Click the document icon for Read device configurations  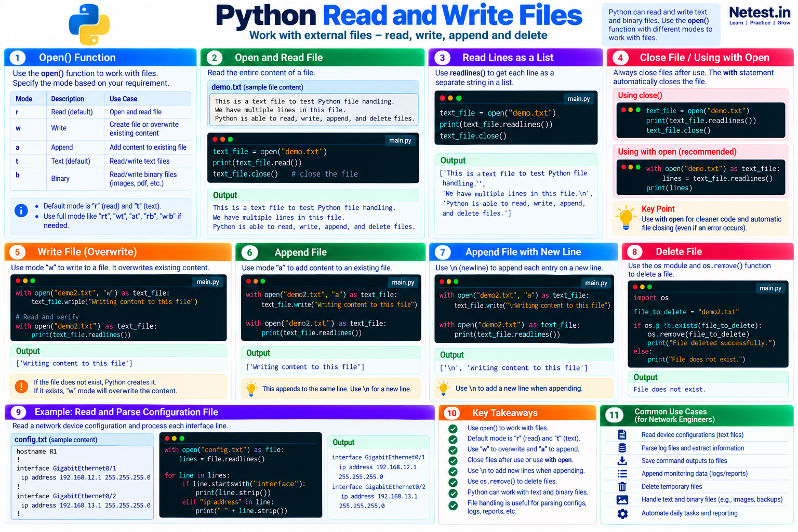point(622,434)
